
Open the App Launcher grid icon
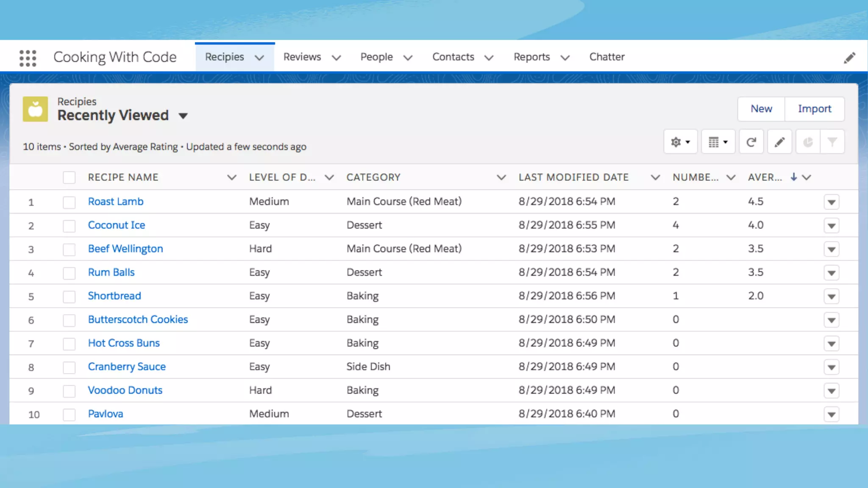28,58
